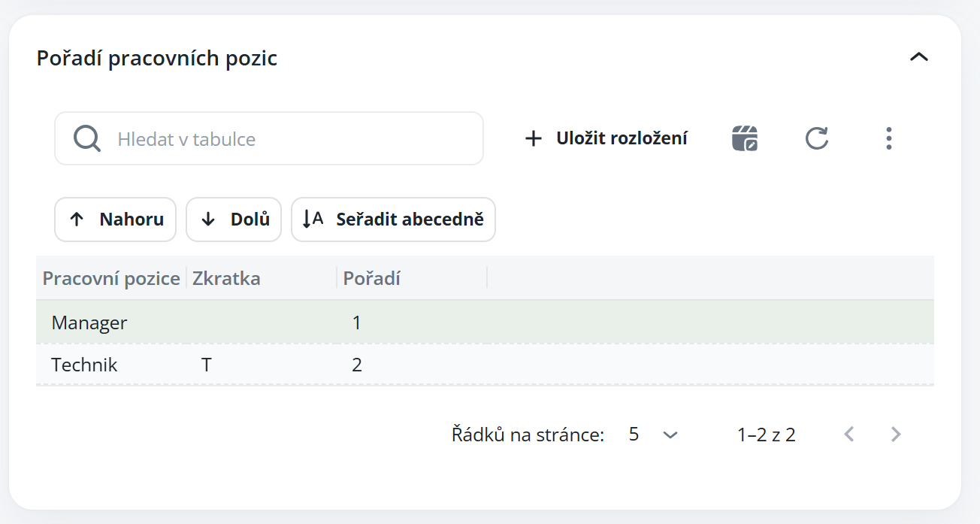Move selected row down with Dolů
This screenshot has width=980, height=524.
[234, 220]
